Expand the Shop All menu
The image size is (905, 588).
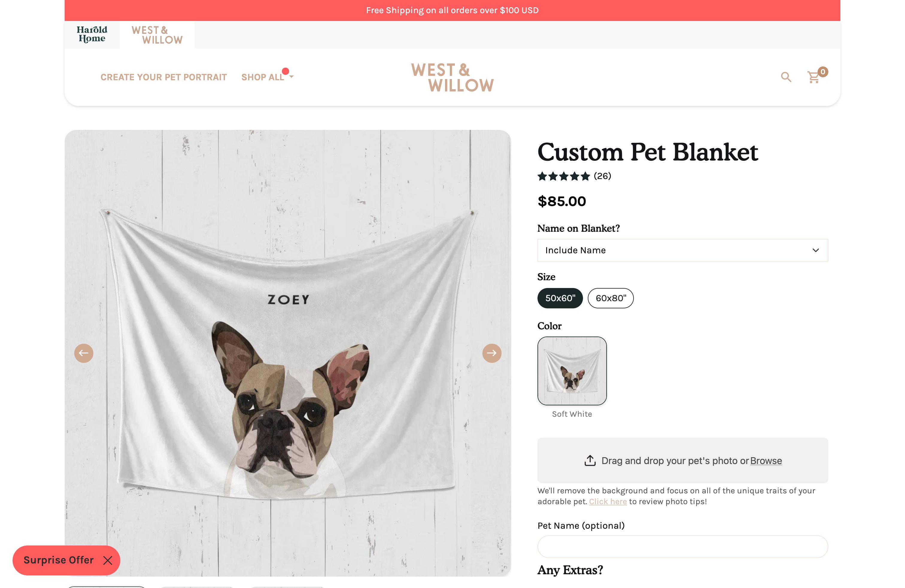click(267, 77)
